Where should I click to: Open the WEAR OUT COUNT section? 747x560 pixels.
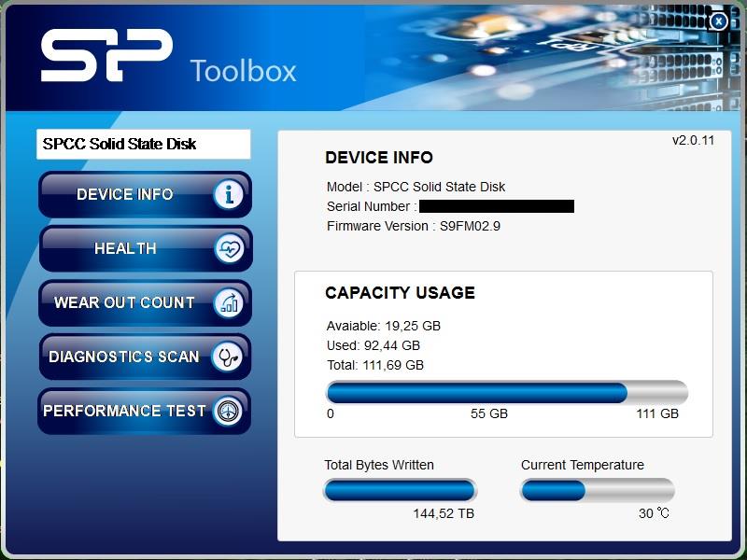(145, 302)
